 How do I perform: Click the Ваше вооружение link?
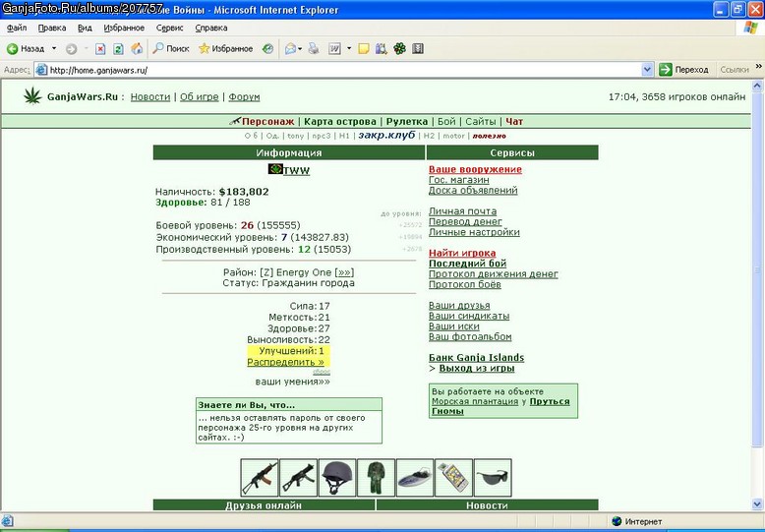[475, 169]
